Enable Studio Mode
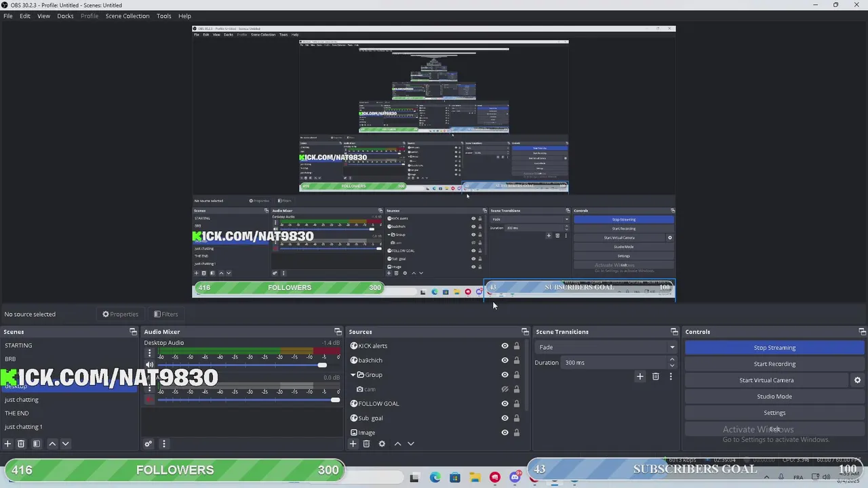The image size is (868, 488). (774, 396)
